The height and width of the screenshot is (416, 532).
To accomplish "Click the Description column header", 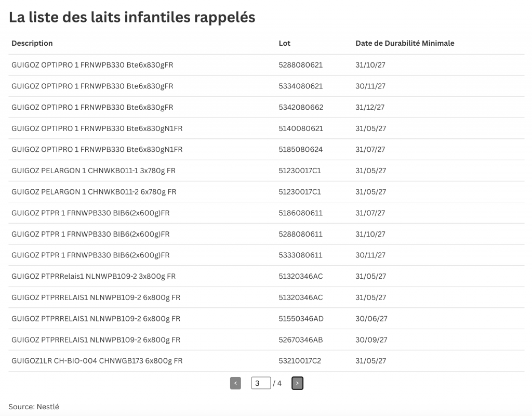I will (32, 43).
